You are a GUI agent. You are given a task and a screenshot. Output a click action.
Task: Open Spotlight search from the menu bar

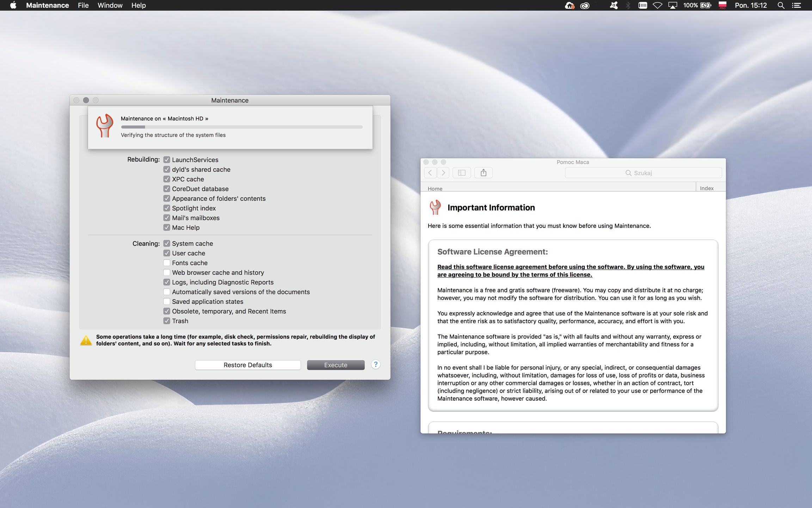pos(781,5)
